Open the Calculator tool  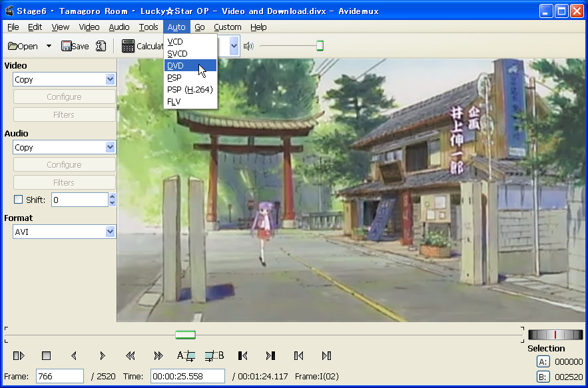(143, 46)
